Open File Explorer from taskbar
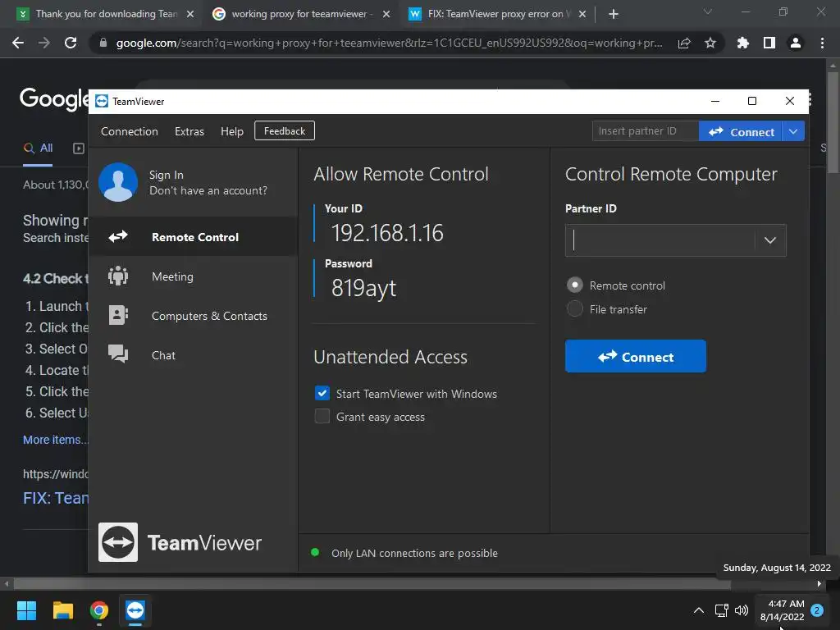840x630 pixels. pos(62,610)
